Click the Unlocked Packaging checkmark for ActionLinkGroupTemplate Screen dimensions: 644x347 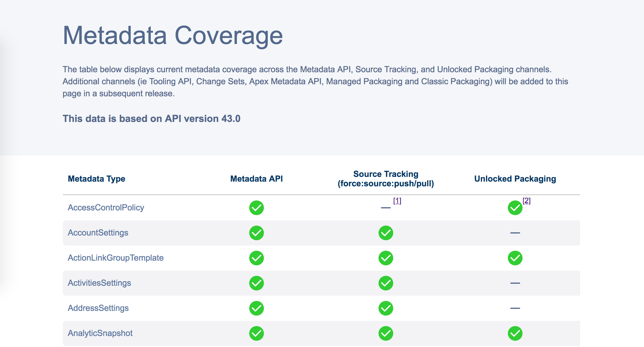pos(515,258)
